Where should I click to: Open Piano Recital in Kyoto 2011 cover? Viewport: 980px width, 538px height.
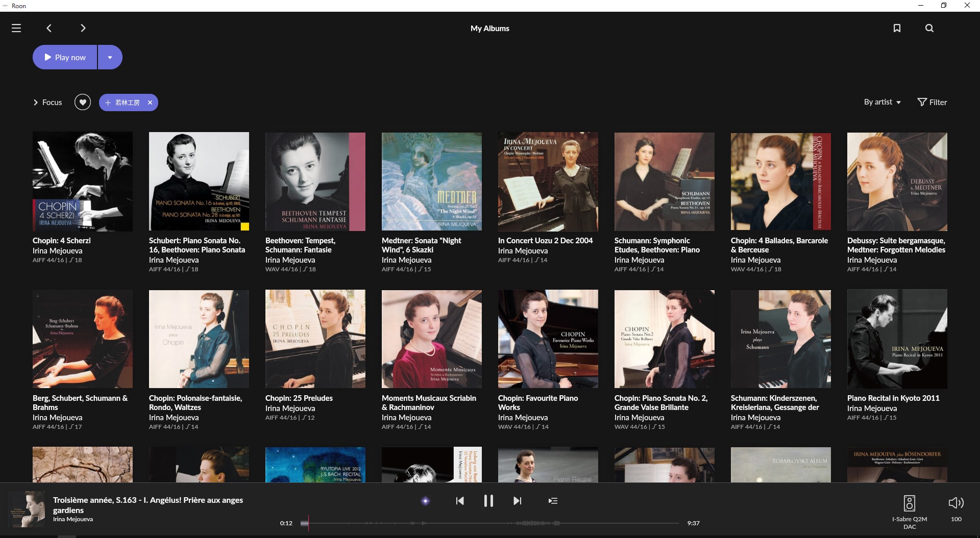coord(897,339)
